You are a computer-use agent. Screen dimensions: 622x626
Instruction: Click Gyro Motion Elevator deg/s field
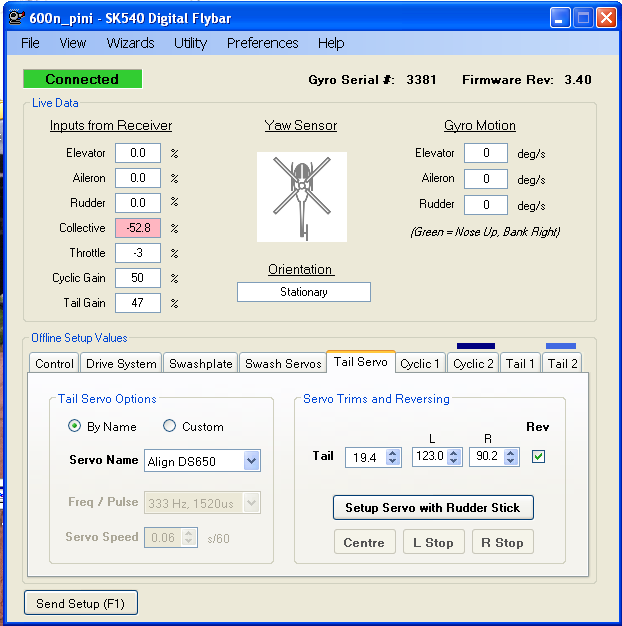486,153
